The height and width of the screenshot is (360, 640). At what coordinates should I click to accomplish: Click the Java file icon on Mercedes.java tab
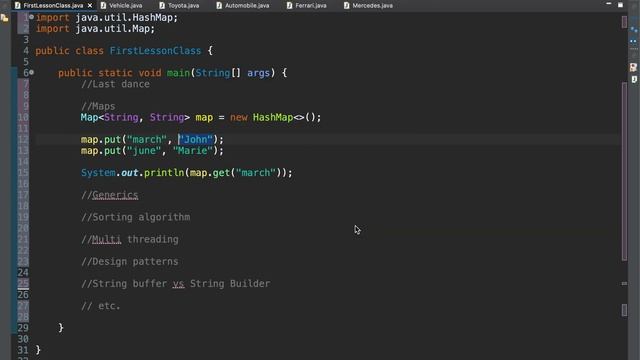point(347,5)
